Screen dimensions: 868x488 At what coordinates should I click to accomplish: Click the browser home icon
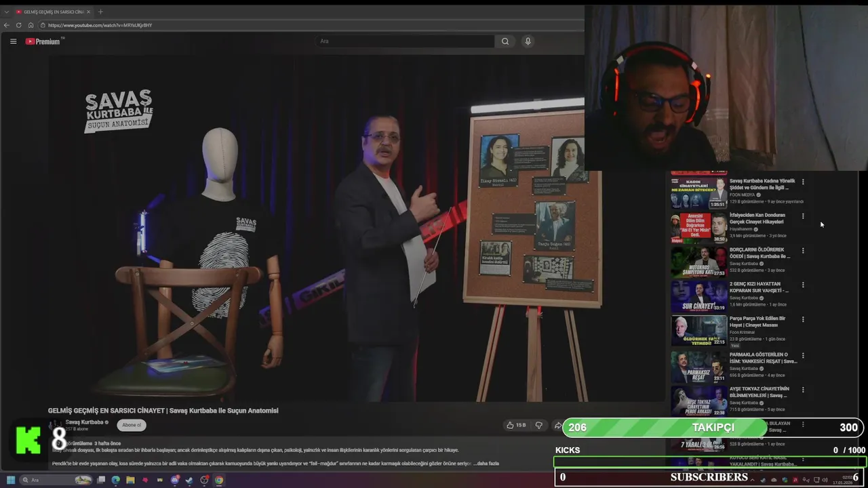31,25
